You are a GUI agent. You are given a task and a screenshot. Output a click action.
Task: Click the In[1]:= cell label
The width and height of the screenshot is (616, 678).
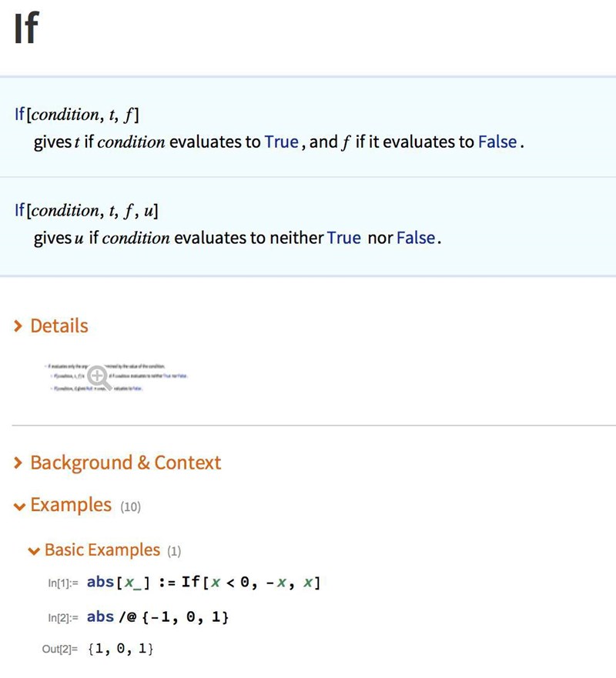point(63,583)
